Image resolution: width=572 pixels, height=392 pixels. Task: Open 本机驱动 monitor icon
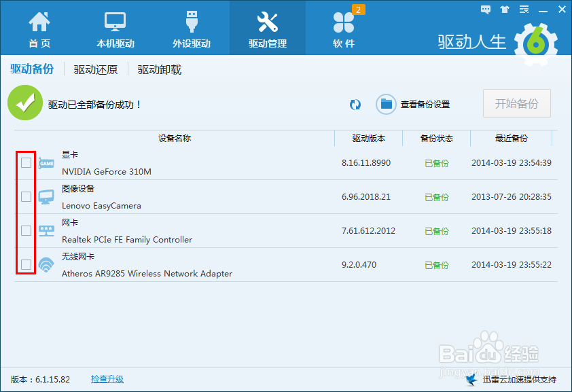[115, 22]
